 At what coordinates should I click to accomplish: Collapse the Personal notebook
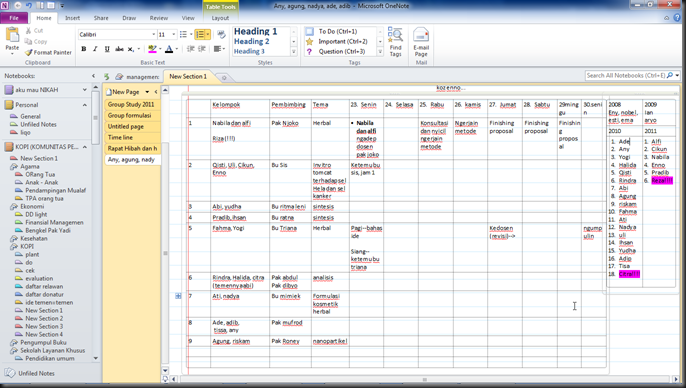(x=84, y=105)
